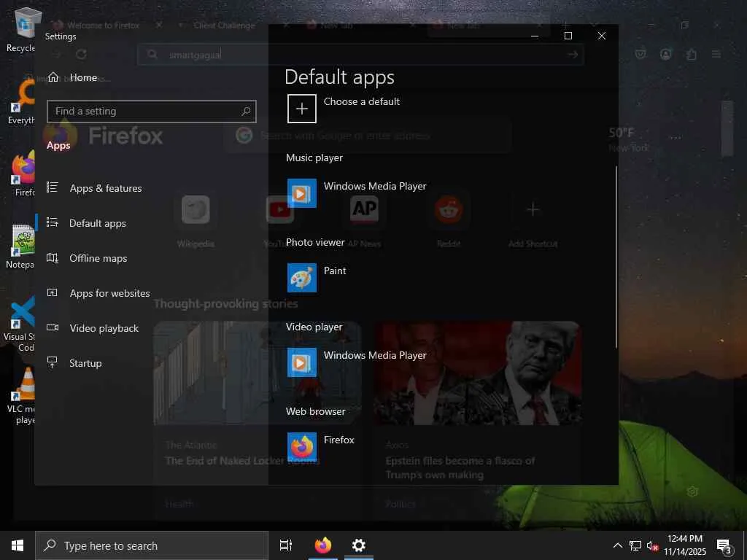The width and height of the screenshot is (747, 560).
Task: Click the muted volume tray icon
Action: (x=652, y=545)
